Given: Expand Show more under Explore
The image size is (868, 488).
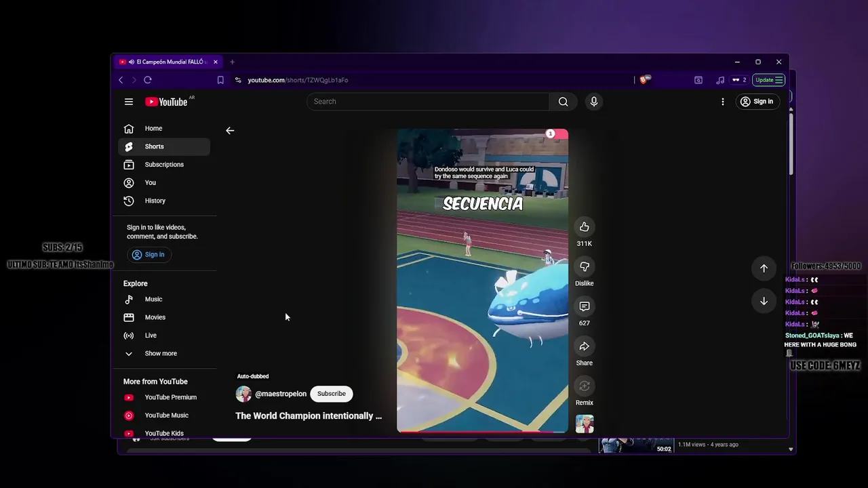Looking at the screenshot, I should point(164,353).
